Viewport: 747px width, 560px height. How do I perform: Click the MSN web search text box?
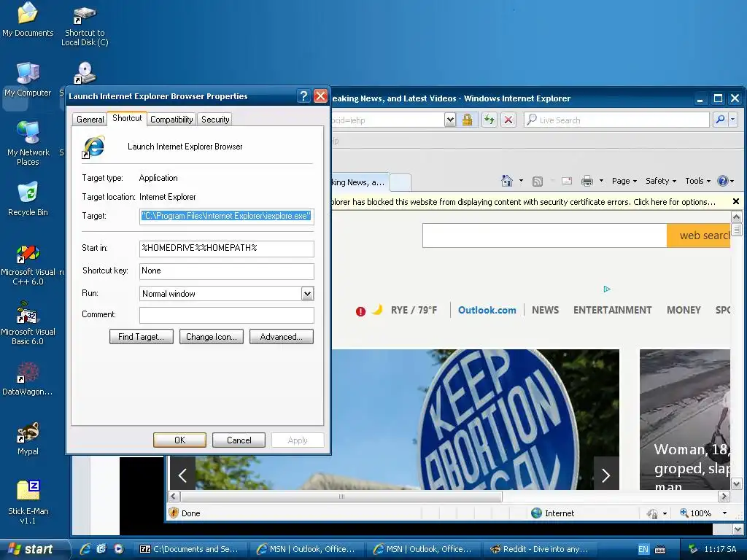click(x=544, y=236)
